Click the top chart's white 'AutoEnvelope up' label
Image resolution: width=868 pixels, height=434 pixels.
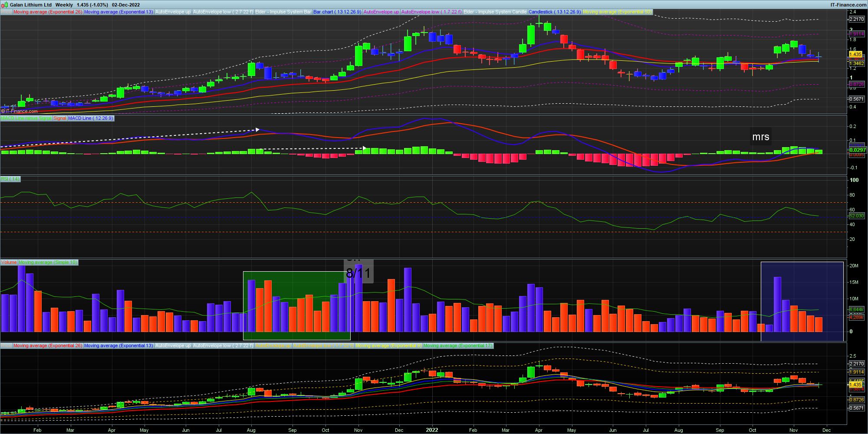pyautogui.click(x=173, y=12)
